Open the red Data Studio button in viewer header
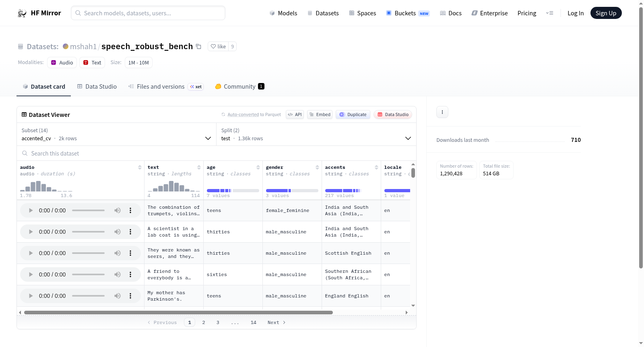Image resolution: width=644 pixels, height=347 pixels. pyautogui.click(x=393, y=114)
